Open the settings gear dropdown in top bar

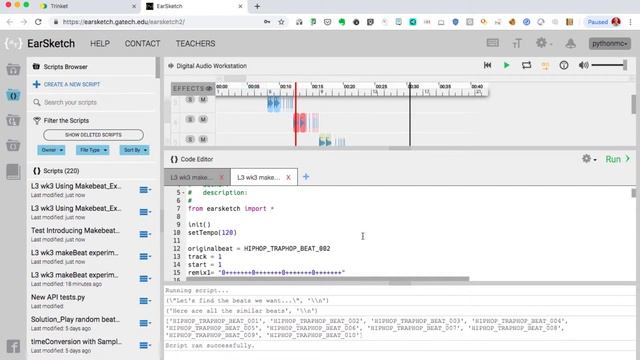point(544,43)
